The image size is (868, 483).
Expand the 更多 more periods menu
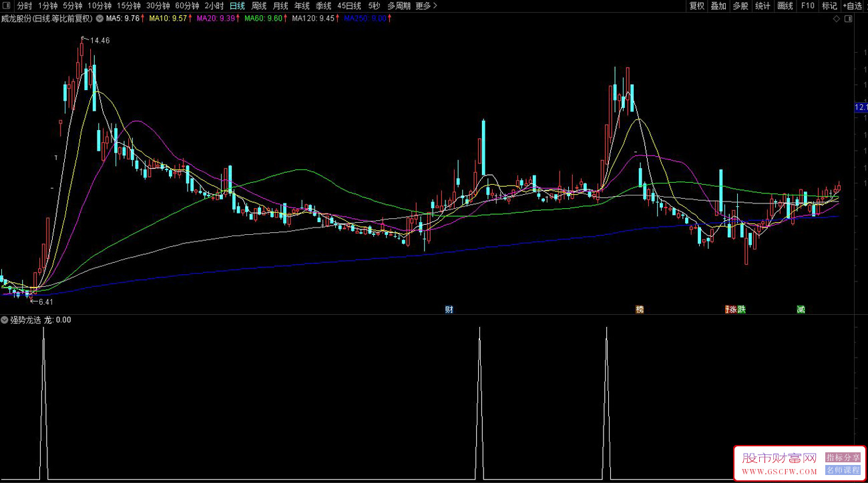tap(426, 6)
